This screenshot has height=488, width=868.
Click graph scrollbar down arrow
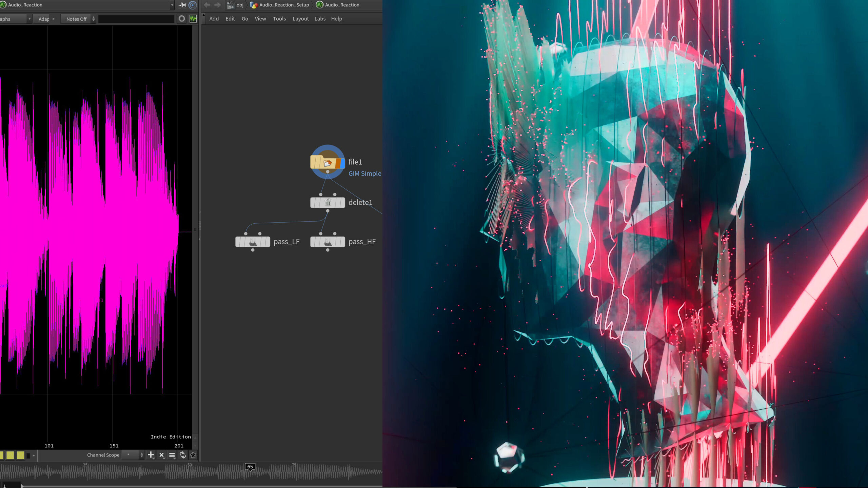point(195,446)
